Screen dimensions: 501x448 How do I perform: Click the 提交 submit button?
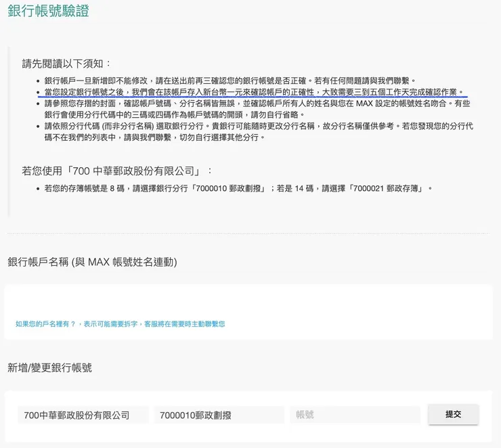[x=453, y=414]
